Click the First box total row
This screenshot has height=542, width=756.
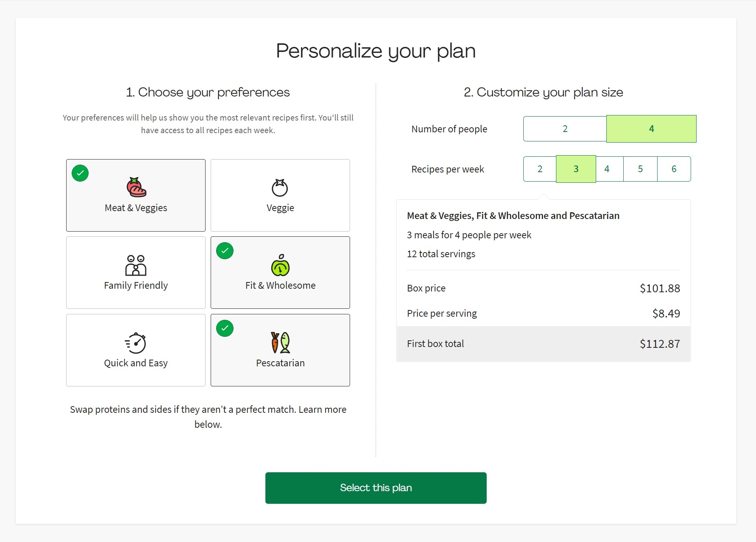tap(543, 343)
